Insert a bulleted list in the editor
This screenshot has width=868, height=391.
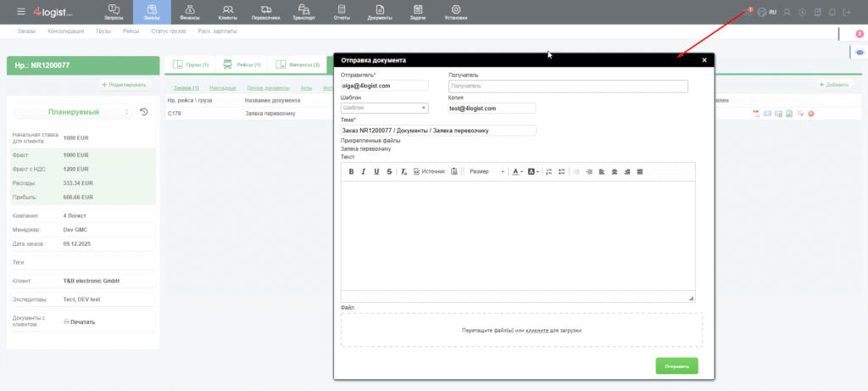561,171
